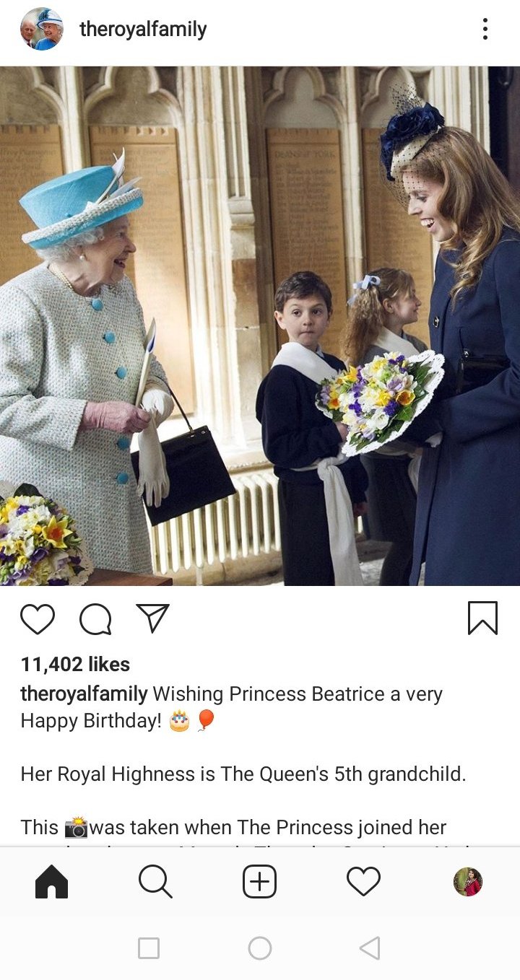Tap the Android recent apps square button
The width and height of the screenshot is (520, 980).
click(x=149, y=948)
